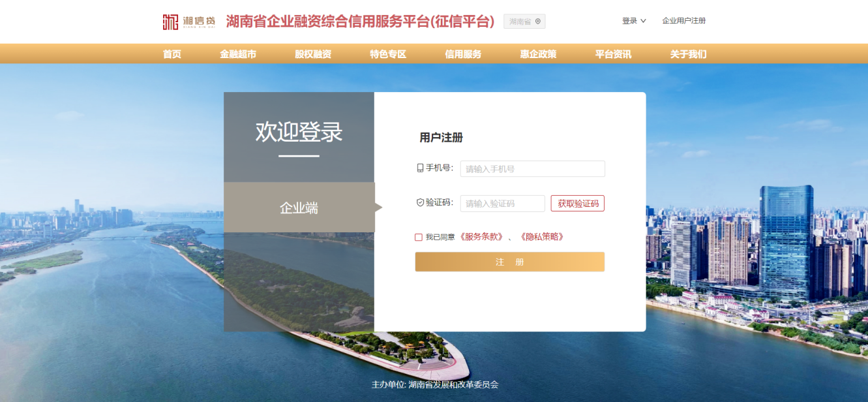Click the arrow pointer beside 企业端
The height and width of the screenshot is (402, 868).
[x=378, y=208]
